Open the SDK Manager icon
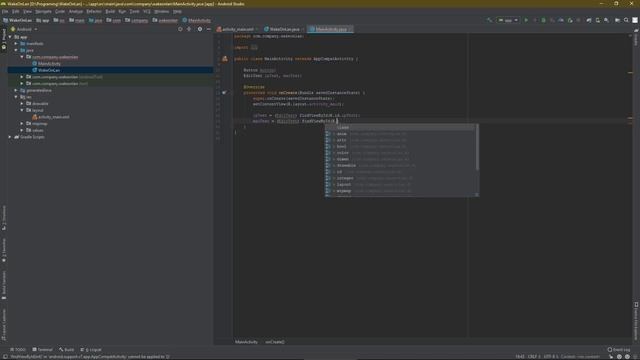The height and width of the screenshot is (360, 640). click(x=607, y=20)
